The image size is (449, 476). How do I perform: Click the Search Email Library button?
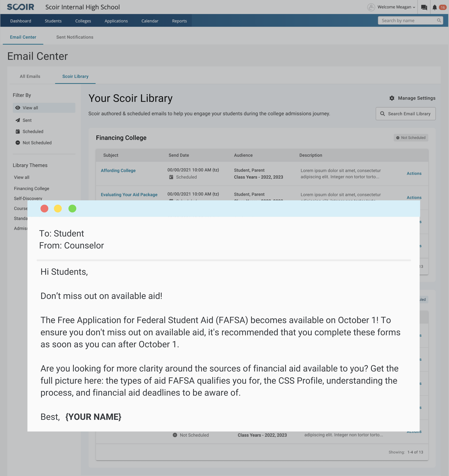point(406,113)
